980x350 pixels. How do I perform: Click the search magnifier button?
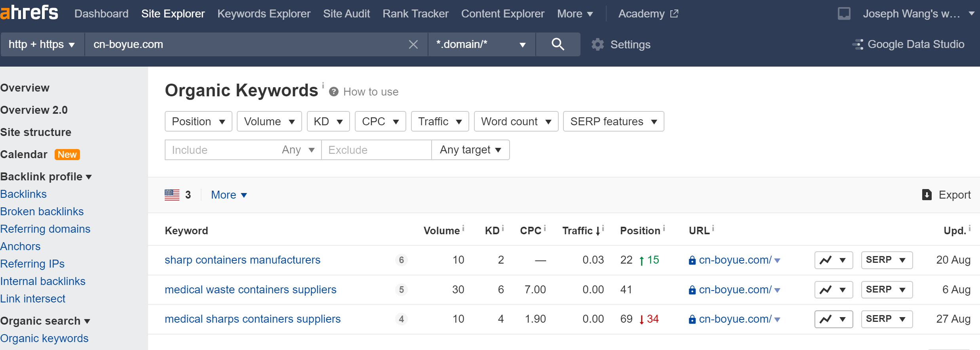pyautogui.click(x=558, y=44)
